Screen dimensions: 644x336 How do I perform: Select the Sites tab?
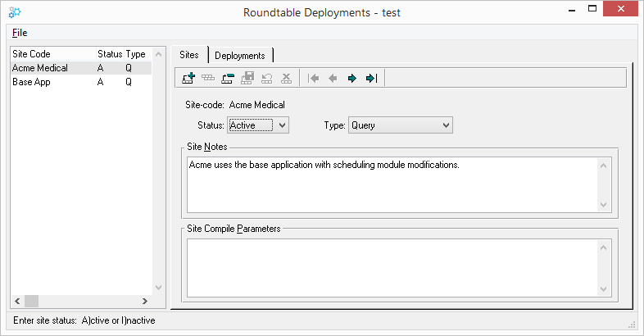tap(189, 55)
